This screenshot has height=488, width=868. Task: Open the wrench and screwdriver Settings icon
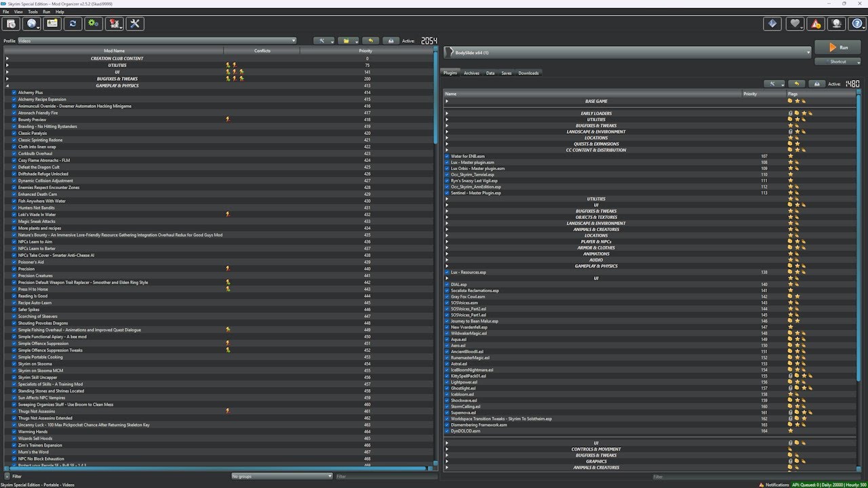135,24
